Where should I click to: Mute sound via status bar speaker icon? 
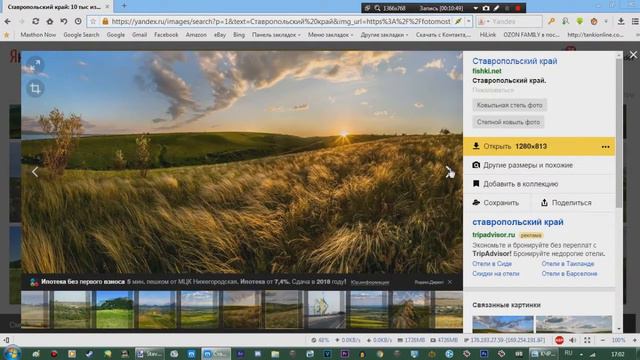573,340
